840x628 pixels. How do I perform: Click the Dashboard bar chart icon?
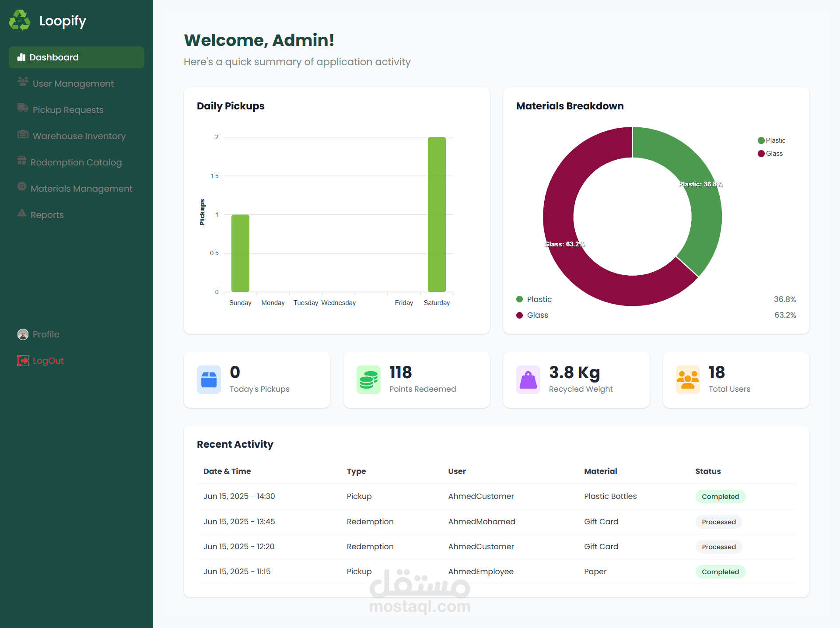[x=21, y=57]
